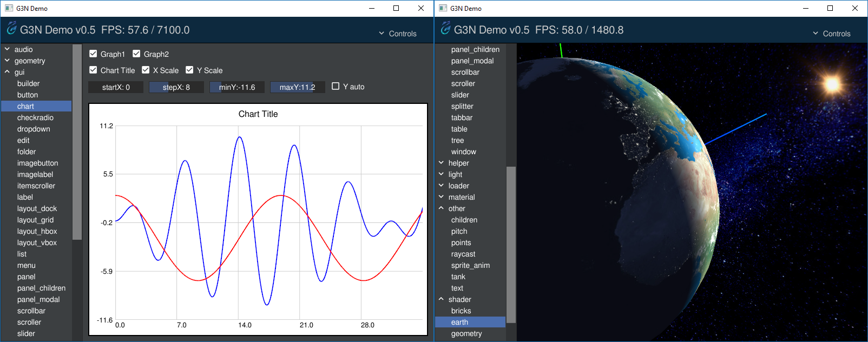Select the table demo item
The image size is (868, 342).
470,129
